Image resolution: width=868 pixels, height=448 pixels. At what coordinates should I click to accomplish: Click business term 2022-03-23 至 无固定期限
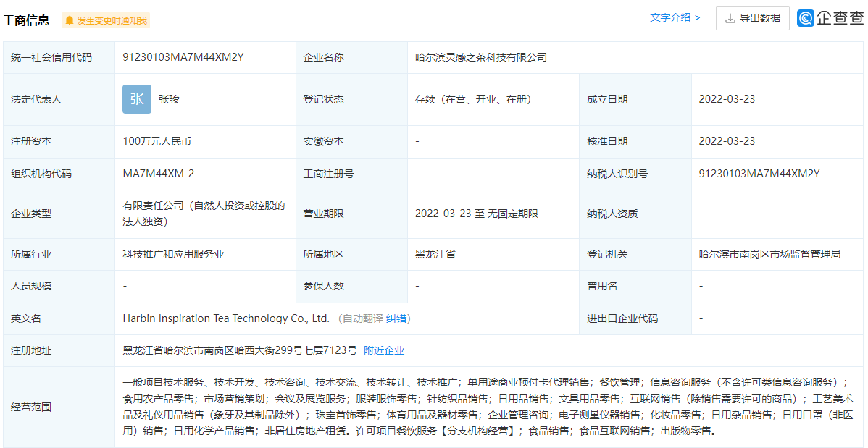pyautogui.click(x=477, y=214)
